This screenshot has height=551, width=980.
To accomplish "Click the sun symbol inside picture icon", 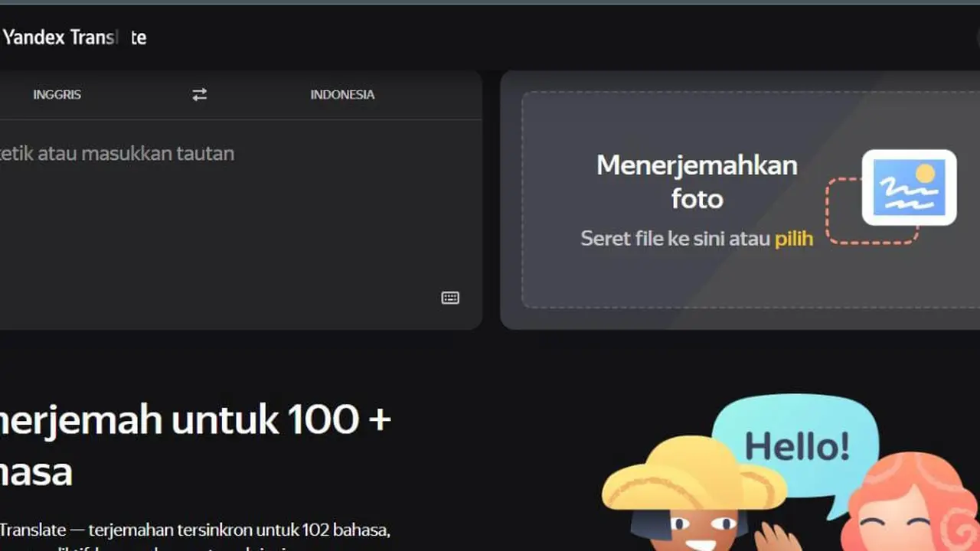I will coord(925,174).
